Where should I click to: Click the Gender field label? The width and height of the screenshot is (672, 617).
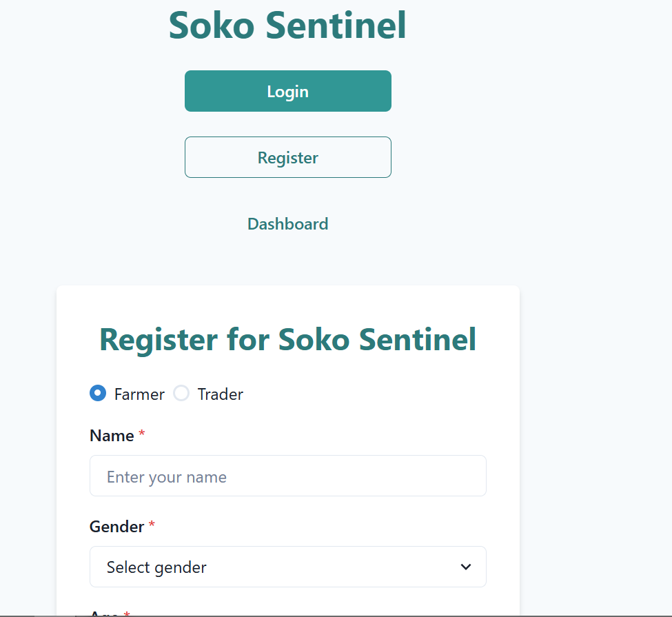tap(116, 527)
